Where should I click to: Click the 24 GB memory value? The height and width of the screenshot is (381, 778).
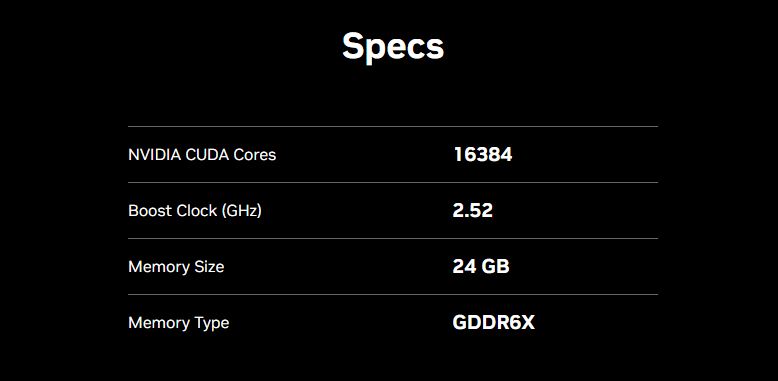click(481, 267)
